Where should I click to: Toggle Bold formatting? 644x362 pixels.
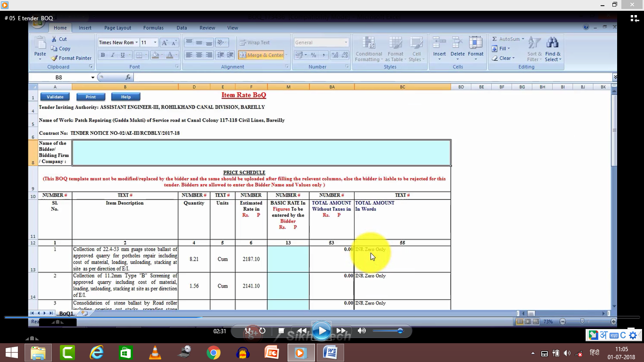point(103,55)
